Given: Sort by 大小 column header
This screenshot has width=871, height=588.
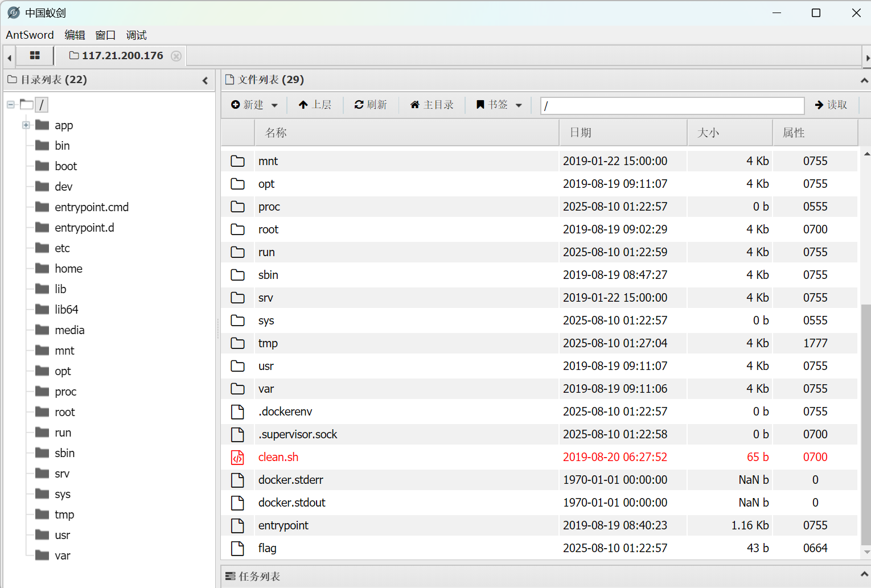Looking at the screenshot, I should pyautogui.click(x=730, y=133).
